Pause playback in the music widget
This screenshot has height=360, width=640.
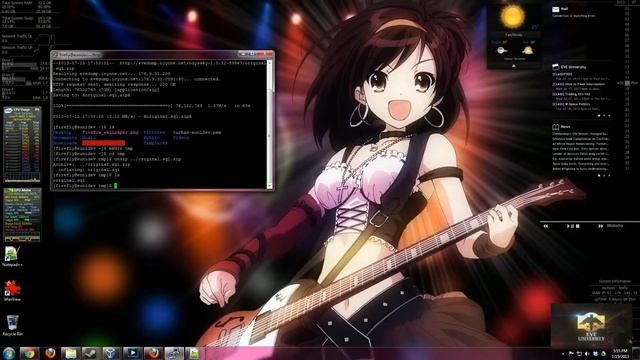click(573, 226)
